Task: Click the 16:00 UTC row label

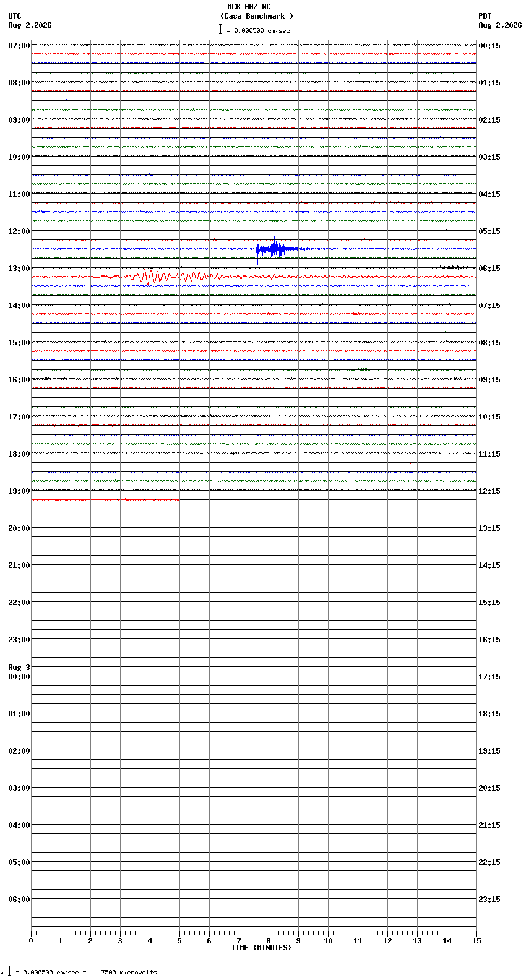Action: click(x=19, y=380)
